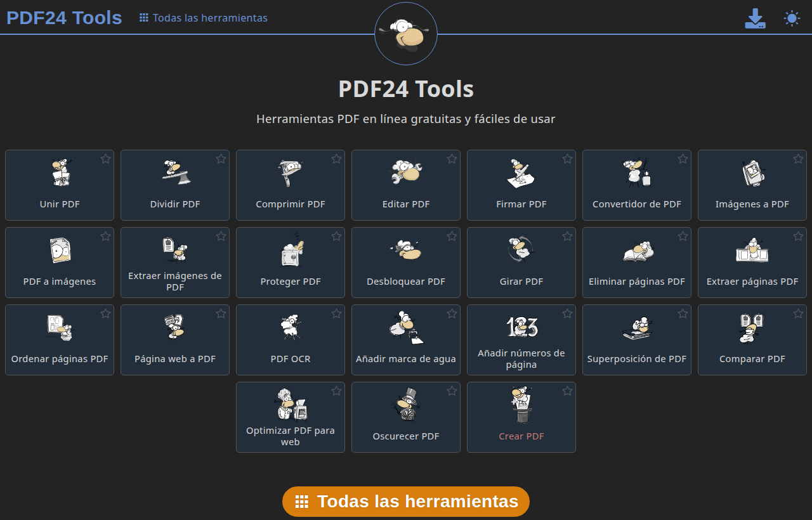Star the Optimizar PDF para web tile

pyautogui.click(x=336, y=391)
